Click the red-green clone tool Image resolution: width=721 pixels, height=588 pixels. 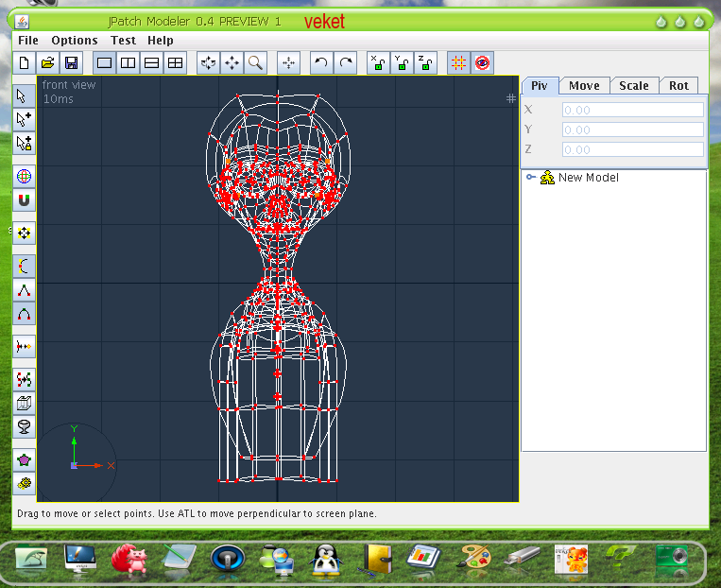(24, 380)
